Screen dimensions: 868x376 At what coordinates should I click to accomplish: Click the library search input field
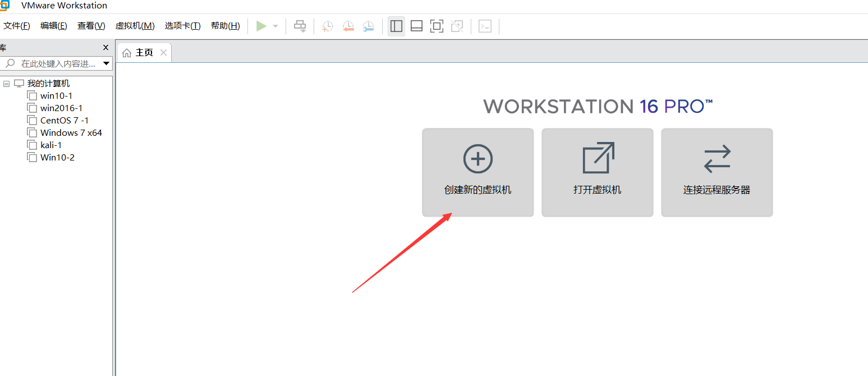click(56, 63)
